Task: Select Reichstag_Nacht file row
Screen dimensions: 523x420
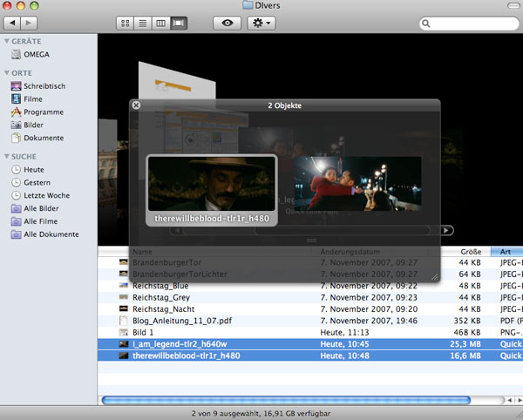Action: pos(310,309)
